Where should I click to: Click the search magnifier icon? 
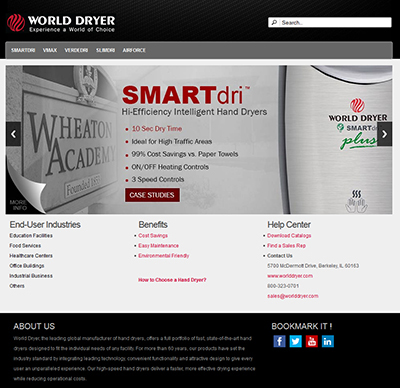pyautogui.click(x=274, y=22)
